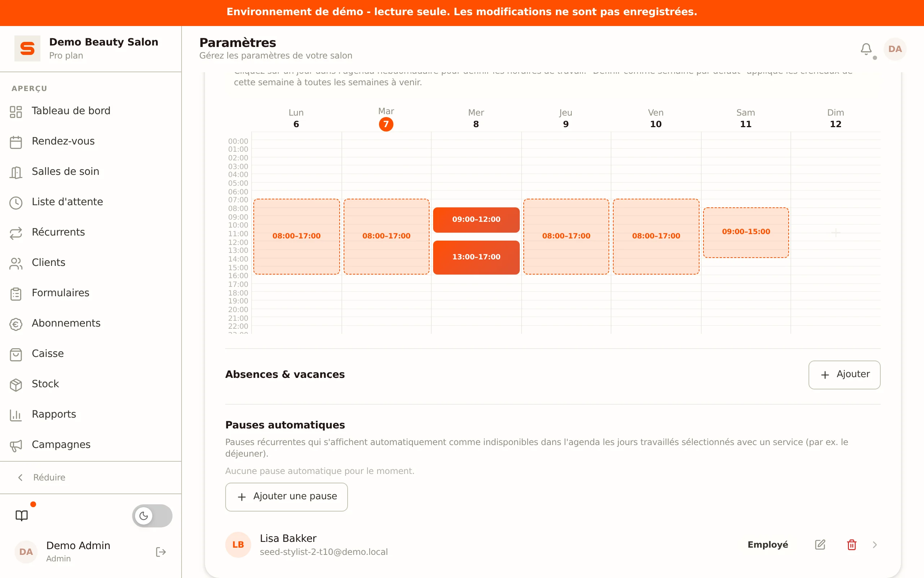Navigate to Stock
Image resolution: width=924 pixels, height=578 pixels.
tap(45, 384)
